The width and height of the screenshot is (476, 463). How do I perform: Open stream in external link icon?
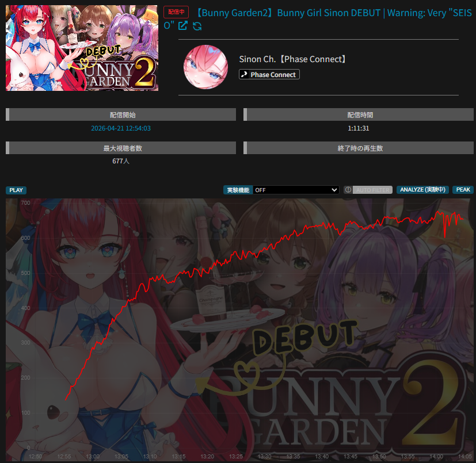[183, 26]
